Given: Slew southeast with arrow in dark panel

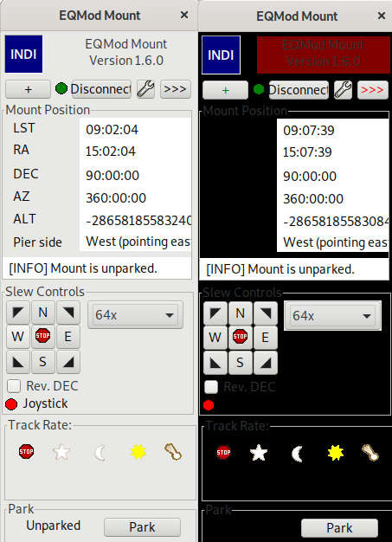Looking at the screenshot, I should coord(266,363).
